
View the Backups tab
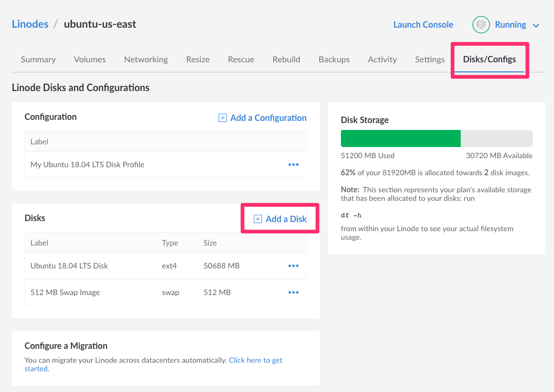click(334, 59)
